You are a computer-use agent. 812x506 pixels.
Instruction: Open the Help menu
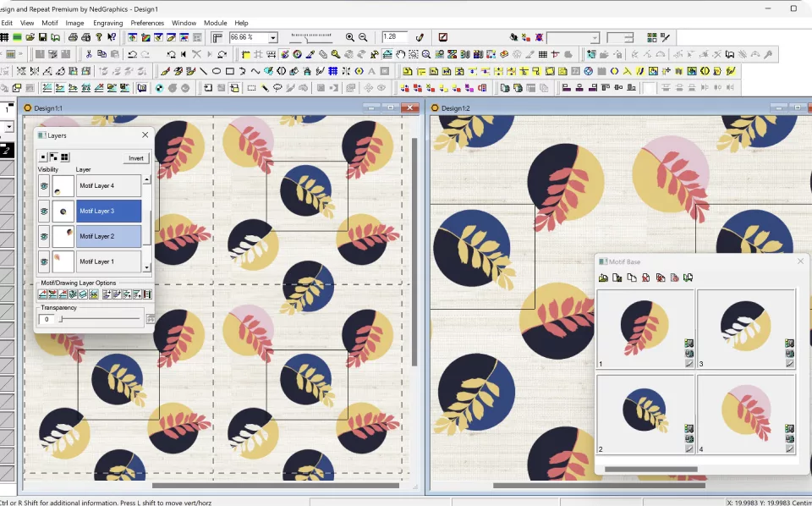click(241, 23)
